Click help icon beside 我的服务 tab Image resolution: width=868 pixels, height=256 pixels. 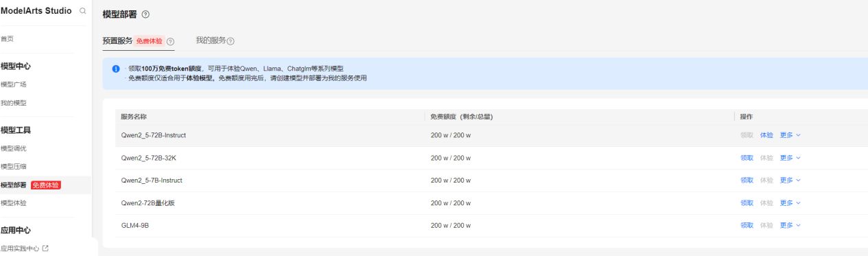(x=231, y=41)
